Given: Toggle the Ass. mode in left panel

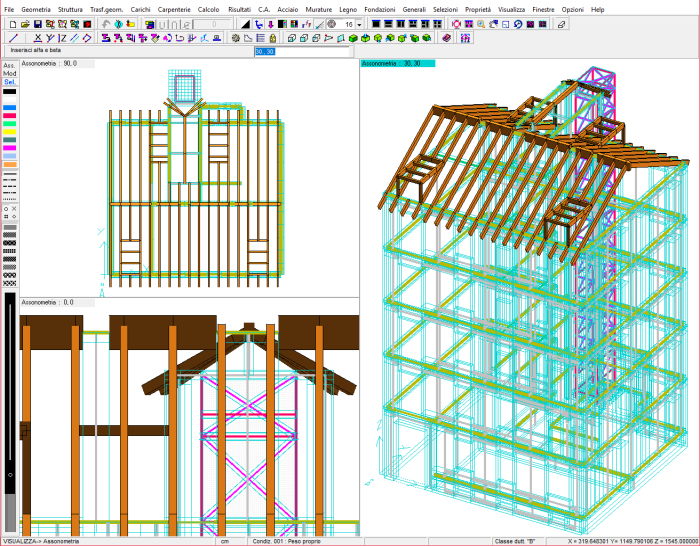Looking at the screenshot, I should (9, 65).
